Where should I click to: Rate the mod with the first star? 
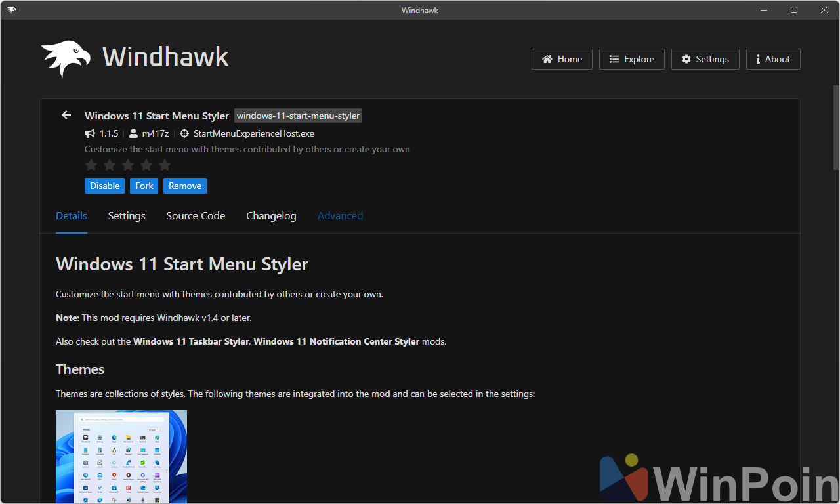[91, 165]
